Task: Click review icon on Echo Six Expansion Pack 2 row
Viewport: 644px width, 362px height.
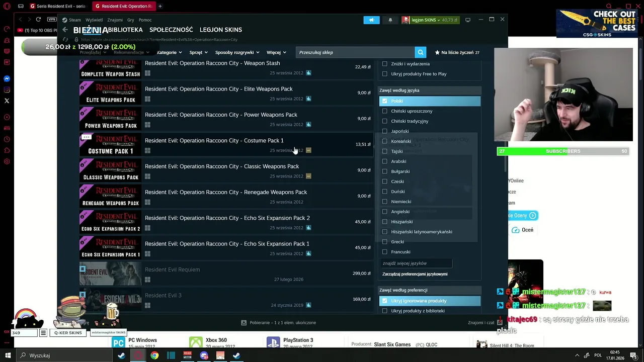Action: pyautogui.click(x=308, y=228)
